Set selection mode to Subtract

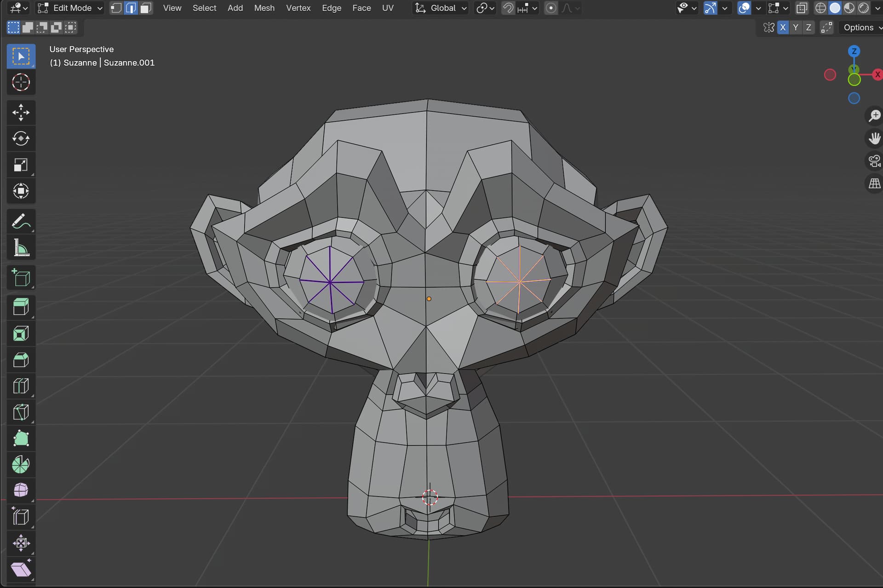pyautogui.click(x=42, y=28)
